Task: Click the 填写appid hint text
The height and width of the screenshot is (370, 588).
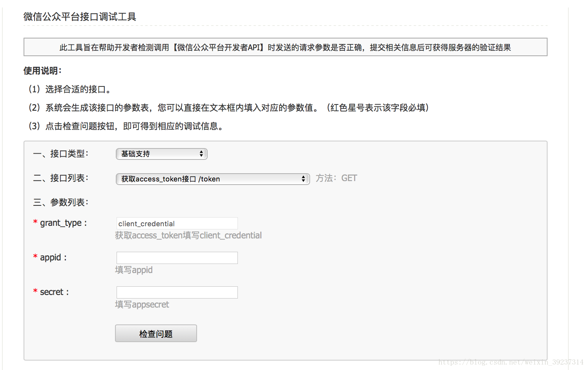Action: (x=134, y=270)
